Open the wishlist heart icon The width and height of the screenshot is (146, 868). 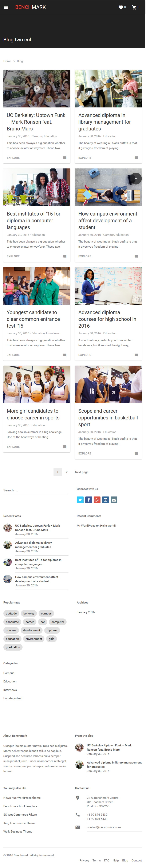click(121, 7)
